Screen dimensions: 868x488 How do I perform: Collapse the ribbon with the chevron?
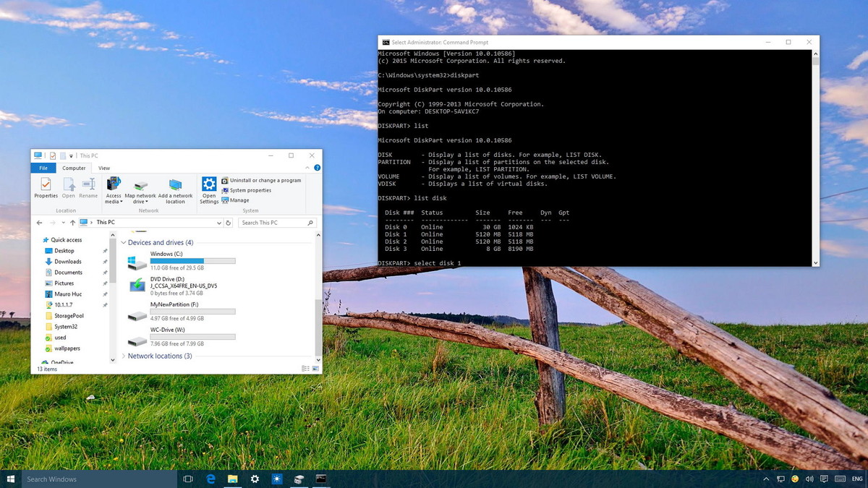click(307, 168)
